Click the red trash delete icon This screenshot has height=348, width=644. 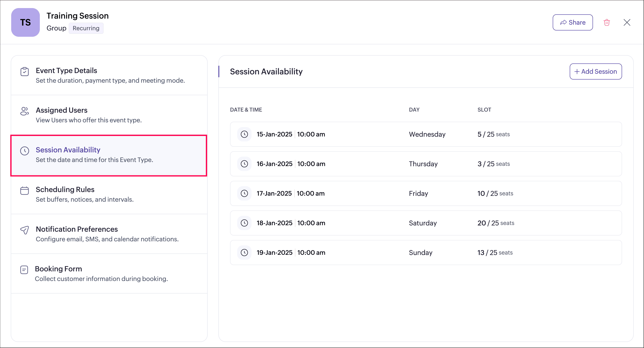(606, 23)
